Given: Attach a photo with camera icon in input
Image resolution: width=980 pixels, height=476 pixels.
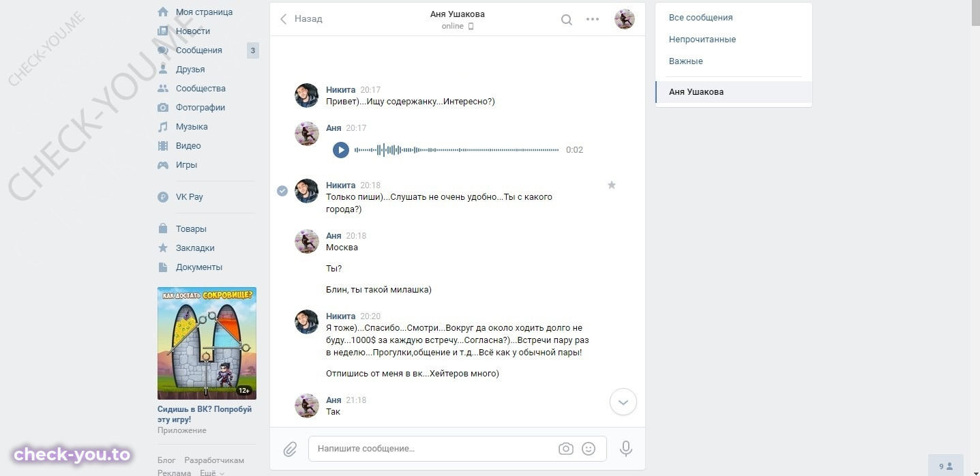Looking at the screenshot, I should point(565,449).
